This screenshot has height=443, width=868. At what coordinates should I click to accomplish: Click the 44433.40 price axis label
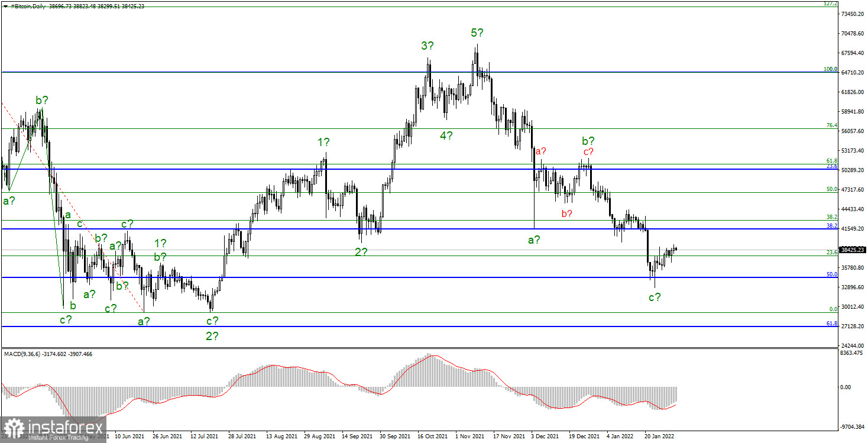[x=853, y=209]
